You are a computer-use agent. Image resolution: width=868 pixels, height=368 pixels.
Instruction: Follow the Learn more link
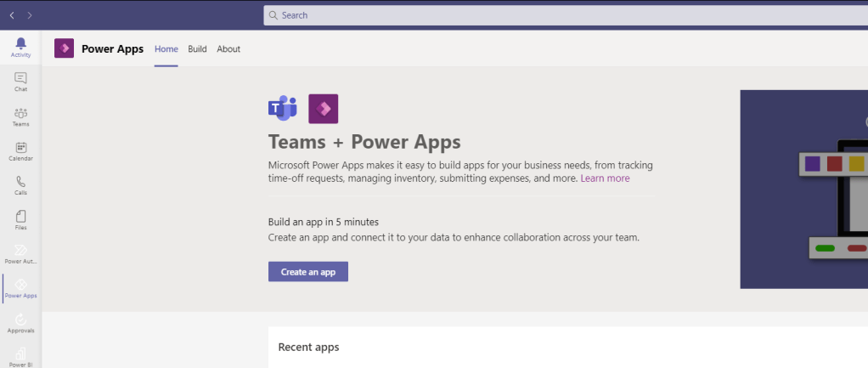[x=605, y=178]
